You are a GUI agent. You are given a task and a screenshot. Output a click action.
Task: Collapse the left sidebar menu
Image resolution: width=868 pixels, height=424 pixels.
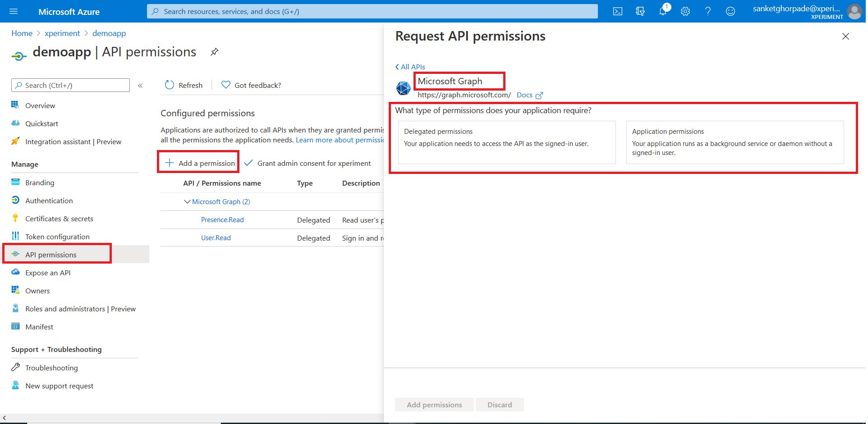[140, 86]
